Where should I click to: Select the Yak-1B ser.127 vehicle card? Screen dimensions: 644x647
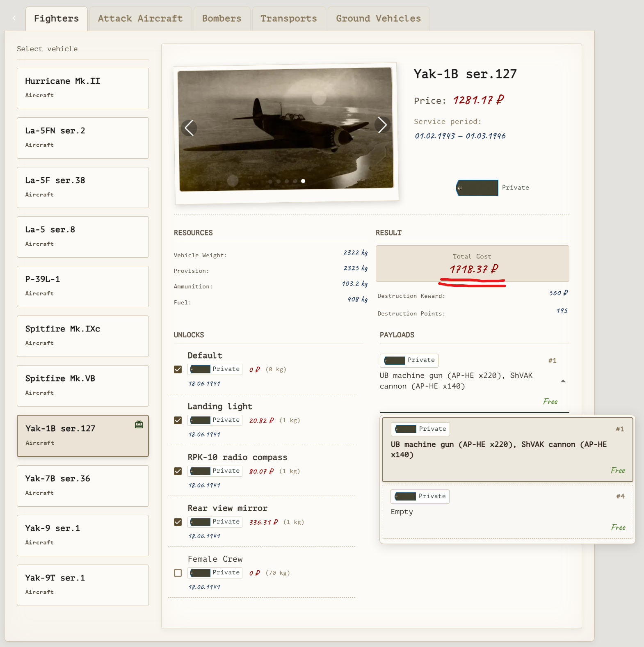click(83, 436)
